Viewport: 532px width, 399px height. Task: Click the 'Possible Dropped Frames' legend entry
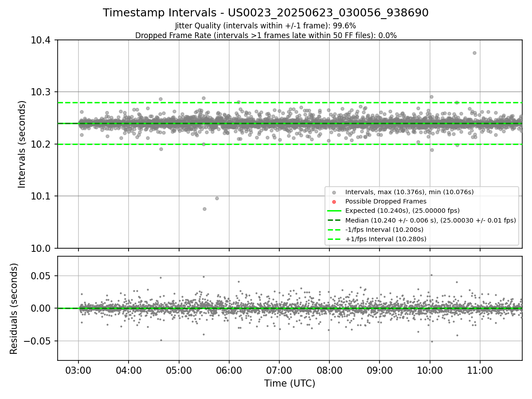pos(386,201)
